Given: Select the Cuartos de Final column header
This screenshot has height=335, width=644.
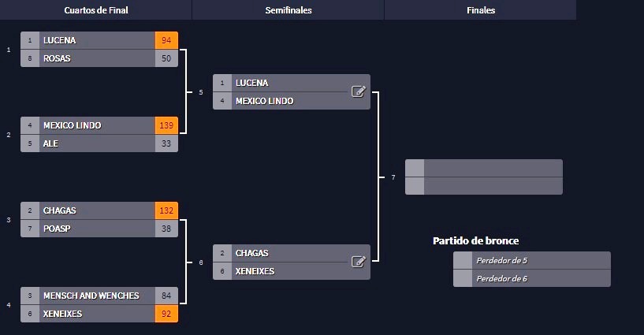Looking at the screenshot, I should coord(95,10).
